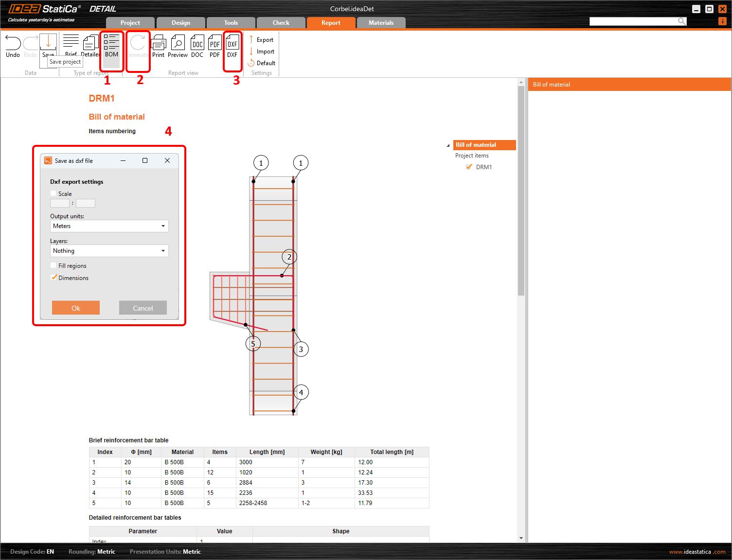This screenshot has width=732, height=560.
Task: Click the Undo arrow icon
Action: [13, 43]
